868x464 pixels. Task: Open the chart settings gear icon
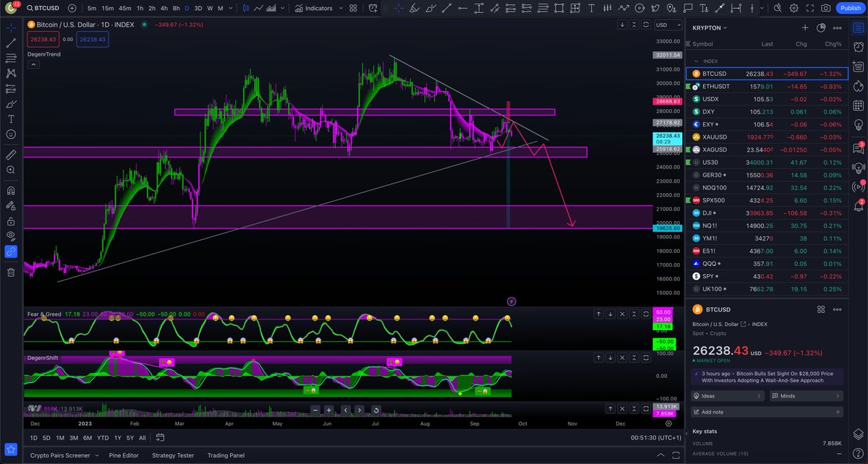[793, 8]
